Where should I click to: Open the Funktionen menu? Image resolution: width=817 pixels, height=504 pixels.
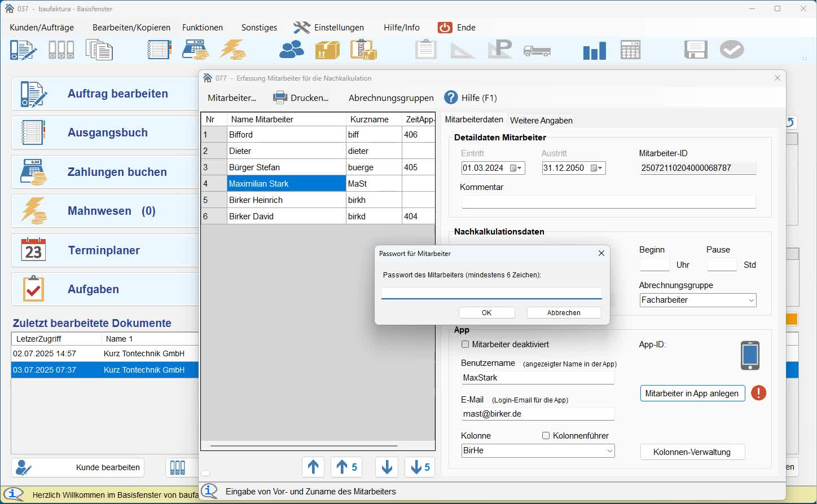click(202, 28)
